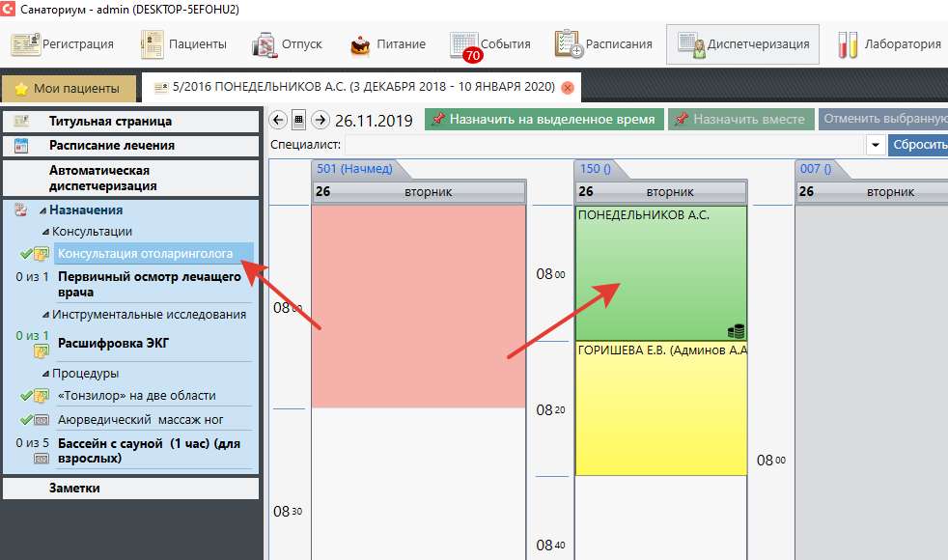
Task: Open Лаборатория test tubes icon
Action: point(889,43)
